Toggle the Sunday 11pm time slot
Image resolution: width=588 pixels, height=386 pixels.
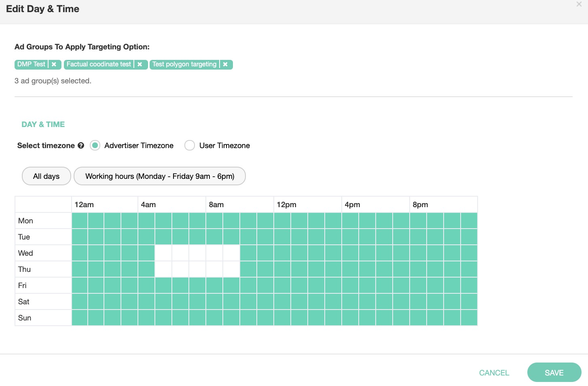click(469, 318)
